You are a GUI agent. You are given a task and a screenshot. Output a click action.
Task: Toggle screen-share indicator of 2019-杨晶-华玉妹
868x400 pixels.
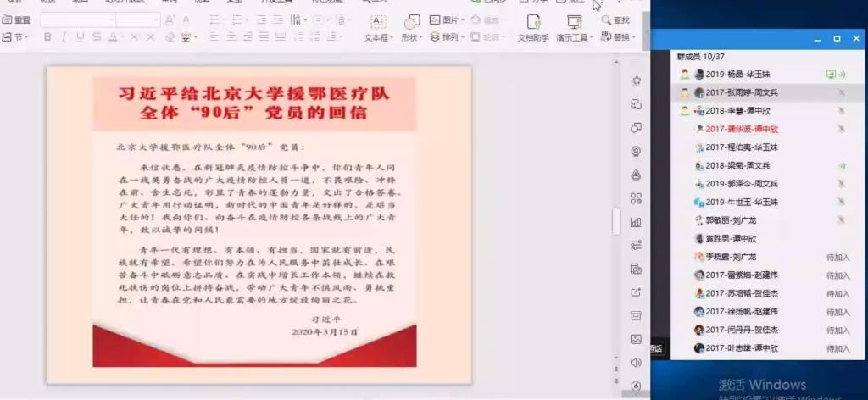(x=831, y=74)
